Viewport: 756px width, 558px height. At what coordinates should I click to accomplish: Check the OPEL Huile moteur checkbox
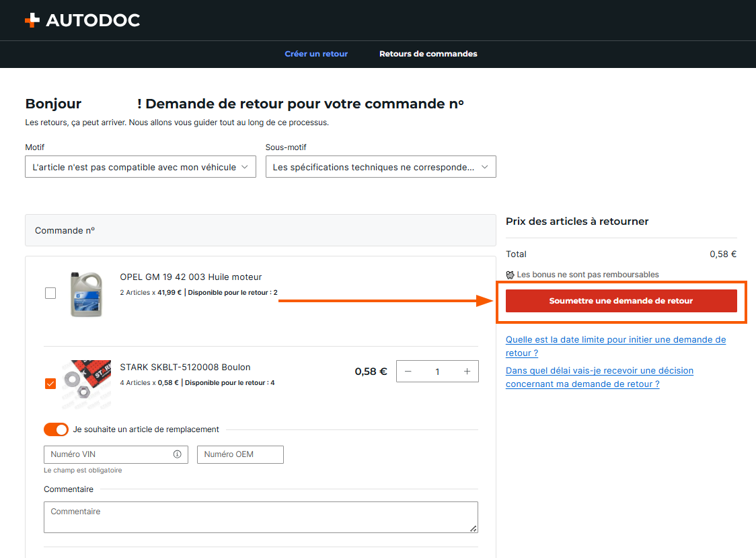pos(50,293)
